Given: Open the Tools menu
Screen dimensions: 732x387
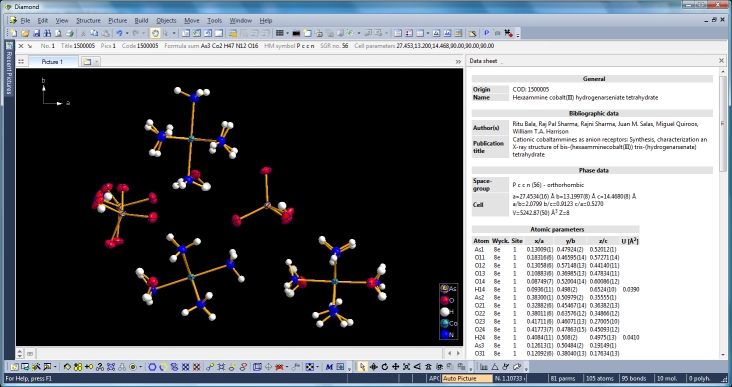Looking at the screenshot, I should click(214, 21).
